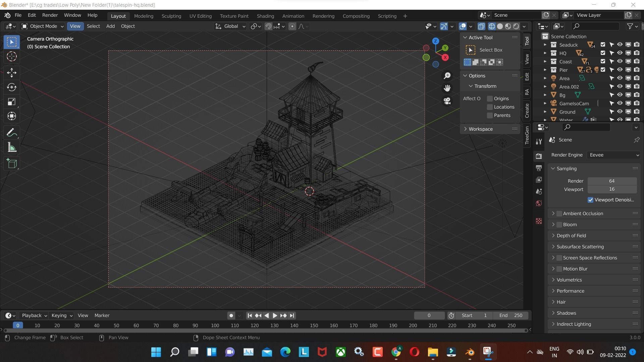Open Tool properties tab icon
644x362 pixels.
click(x=539, y=141)
